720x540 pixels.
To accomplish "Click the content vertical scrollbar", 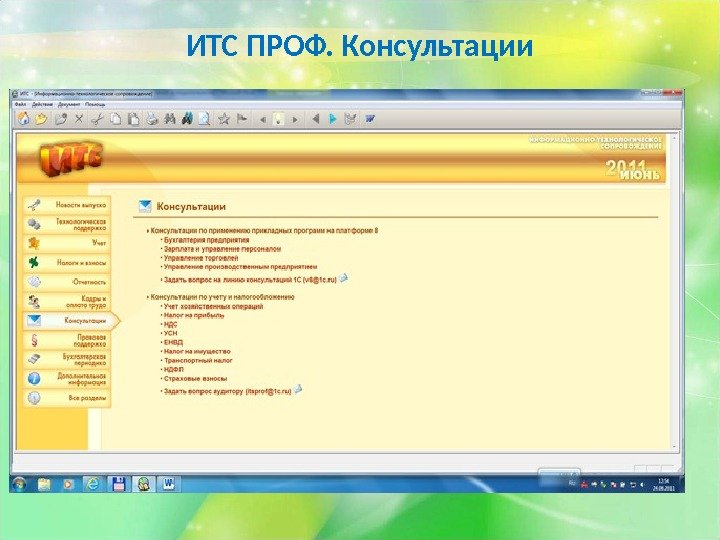I will point(674,292).
